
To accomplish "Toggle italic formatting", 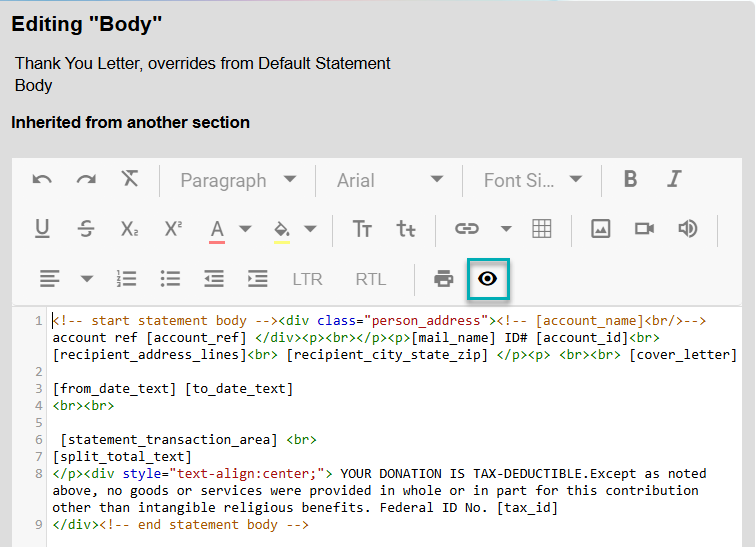I will pyautogui.click(x=674, y=180).
